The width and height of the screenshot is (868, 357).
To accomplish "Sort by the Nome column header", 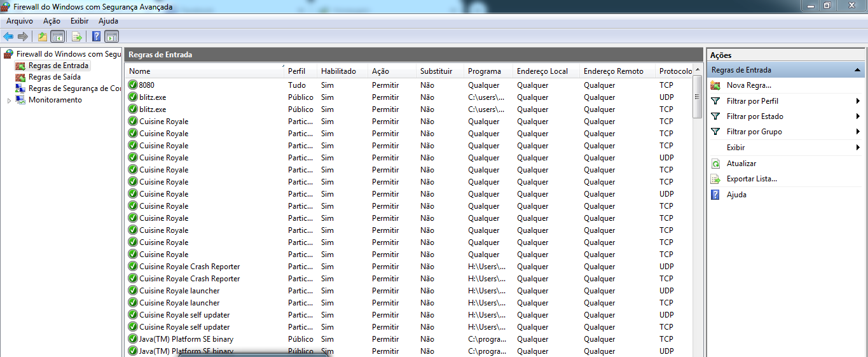I will tap(205, 71).
